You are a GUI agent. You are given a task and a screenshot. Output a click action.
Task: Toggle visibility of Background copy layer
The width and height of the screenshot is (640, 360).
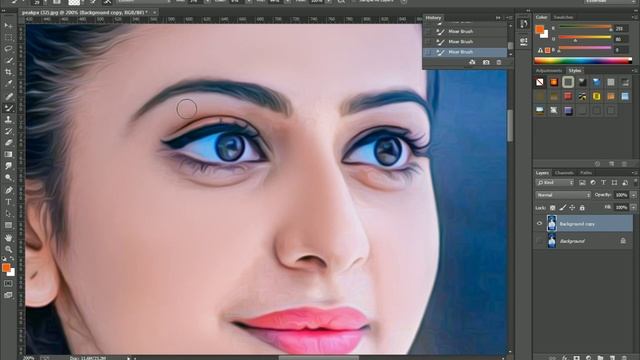tap(540, 224)
